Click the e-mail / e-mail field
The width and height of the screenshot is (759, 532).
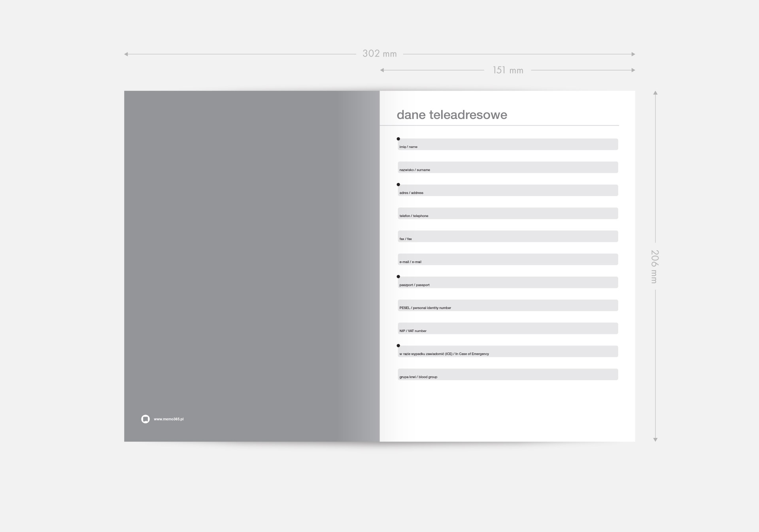(508, 259)
